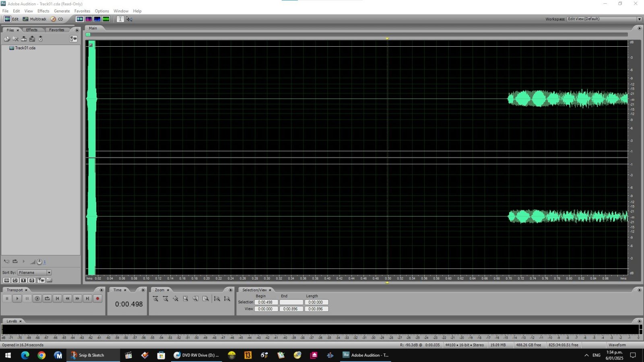
Task: Toggle Show Loop Files filter button
Action: point(15,280)
